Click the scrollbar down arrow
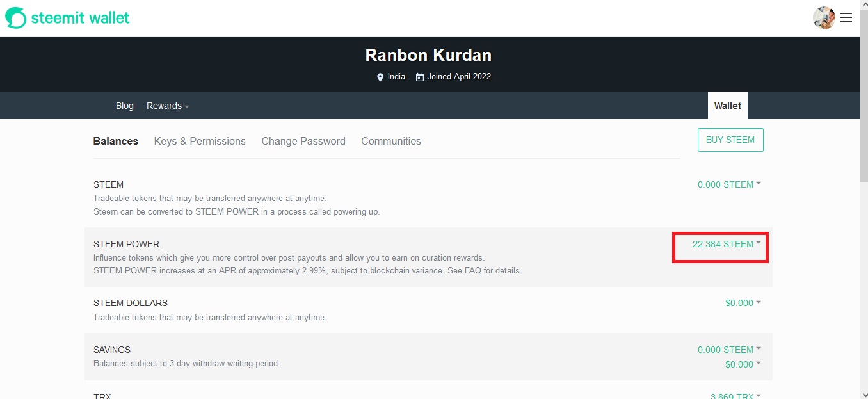Image resolution: width=868 pixels, height=399 pixels. tap(864, 395)
